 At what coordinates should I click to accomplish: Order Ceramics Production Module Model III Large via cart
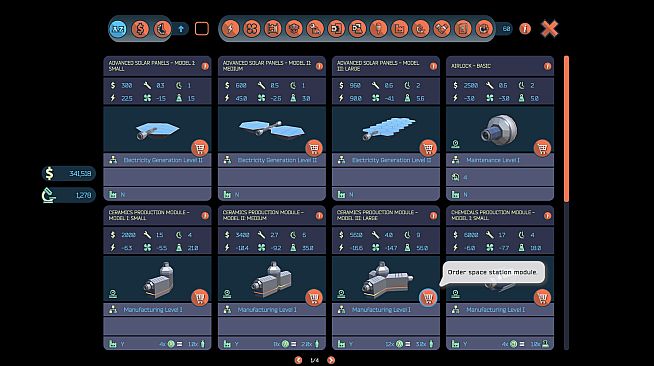tap(428, 297)
